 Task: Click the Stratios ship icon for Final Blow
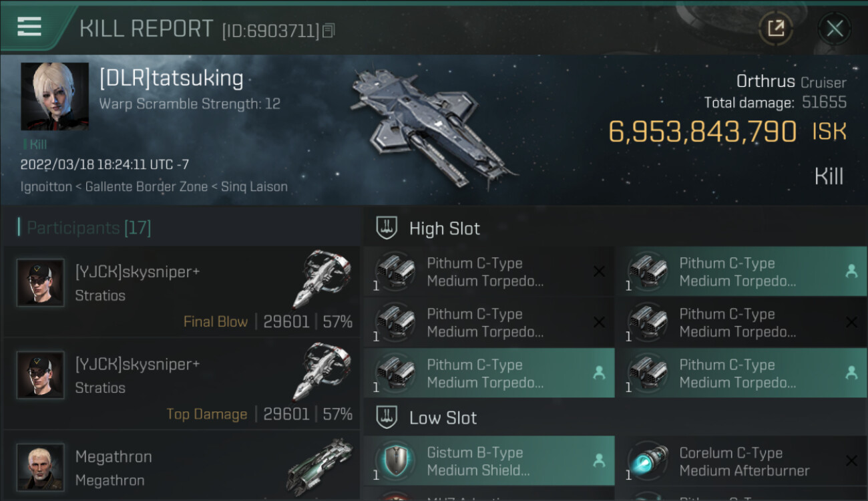pyautogui.click(x=322, y=279)
